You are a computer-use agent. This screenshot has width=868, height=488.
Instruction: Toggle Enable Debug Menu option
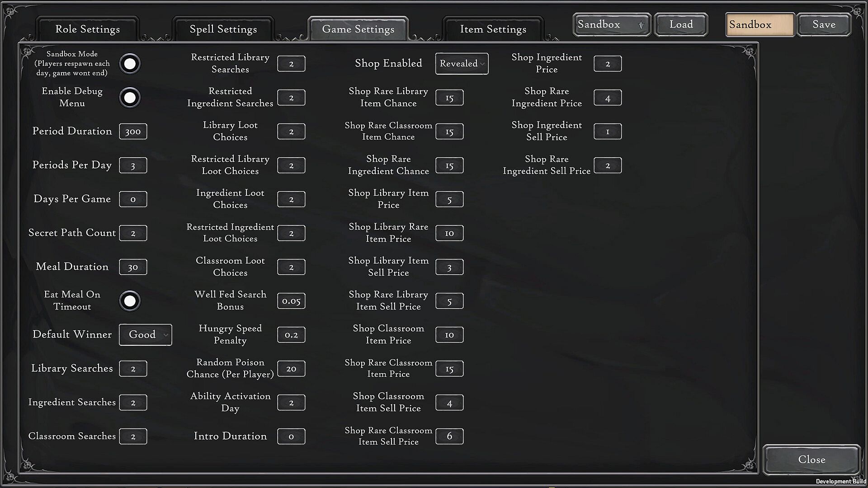coord(130,98)
